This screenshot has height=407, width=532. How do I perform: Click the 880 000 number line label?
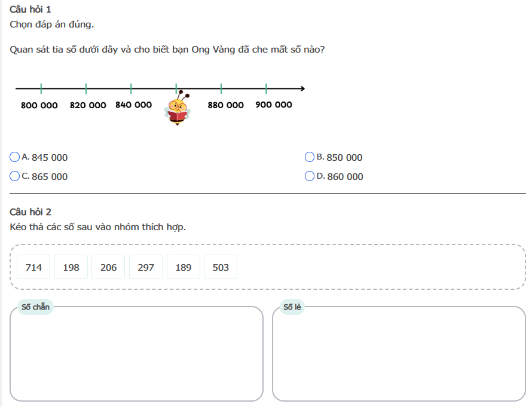[226, 105]
